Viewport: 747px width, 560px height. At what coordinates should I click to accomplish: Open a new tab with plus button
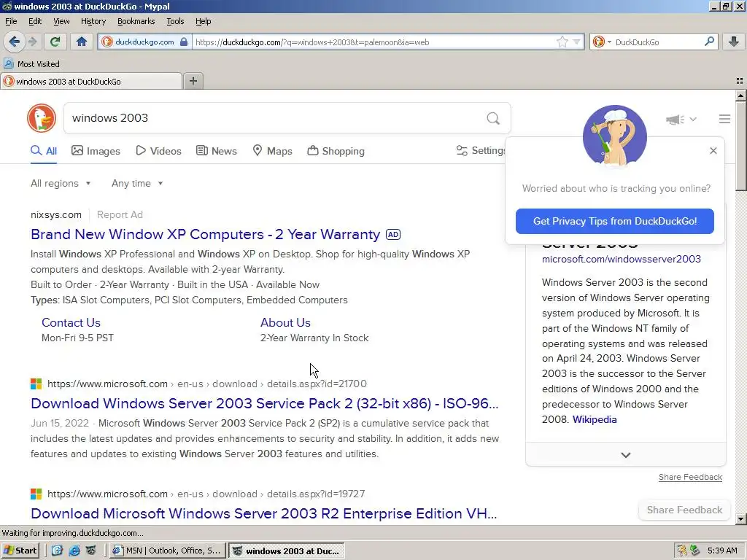[x=193, y=81]
